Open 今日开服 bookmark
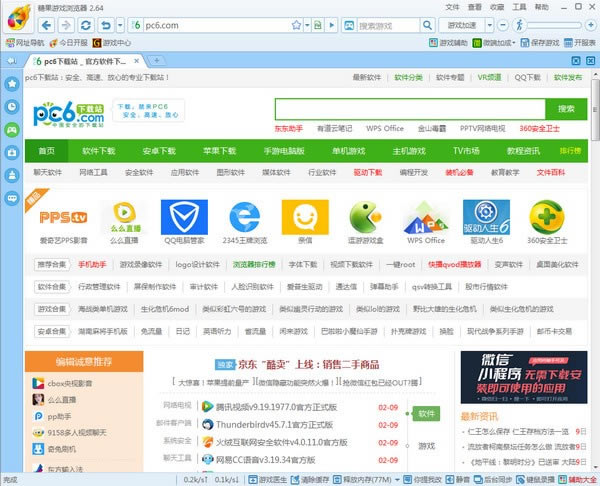This screenshot has height=486, width=600. pos(69,42)
